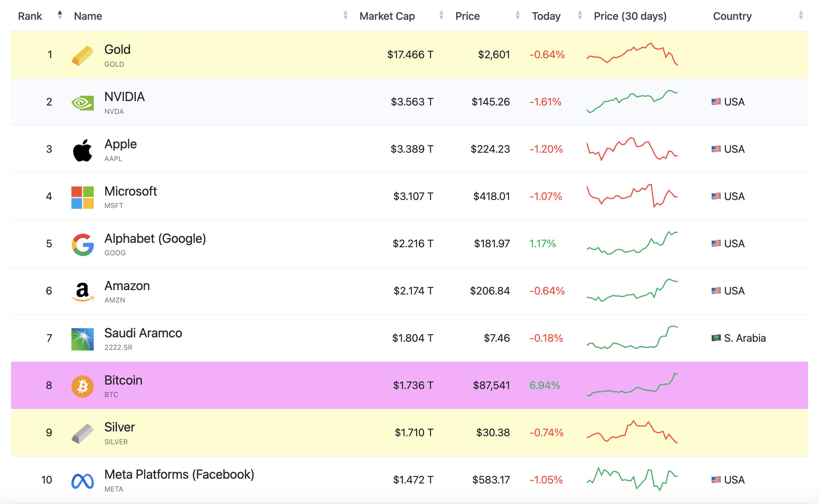Click the S. Arabia country flag

point(716,338)
